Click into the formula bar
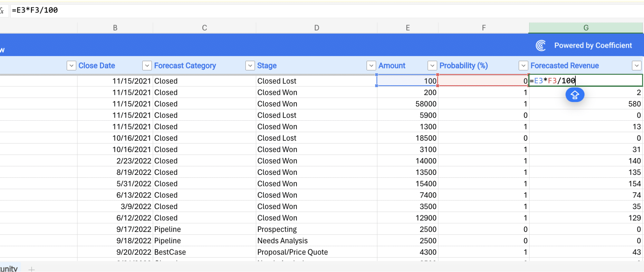Viewport: 644px width, 272px height. pyautogui.click(x=322, y=10)
